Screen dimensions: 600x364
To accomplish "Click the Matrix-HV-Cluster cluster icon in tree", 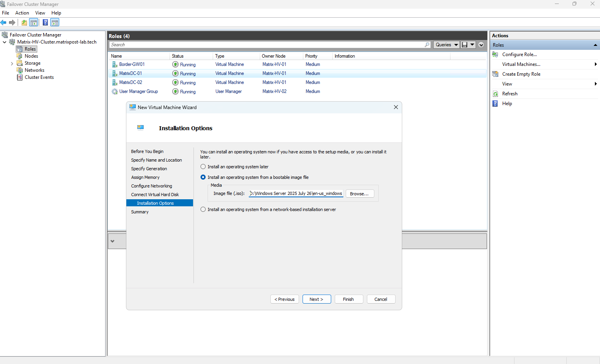I will [x=12, y=42].
